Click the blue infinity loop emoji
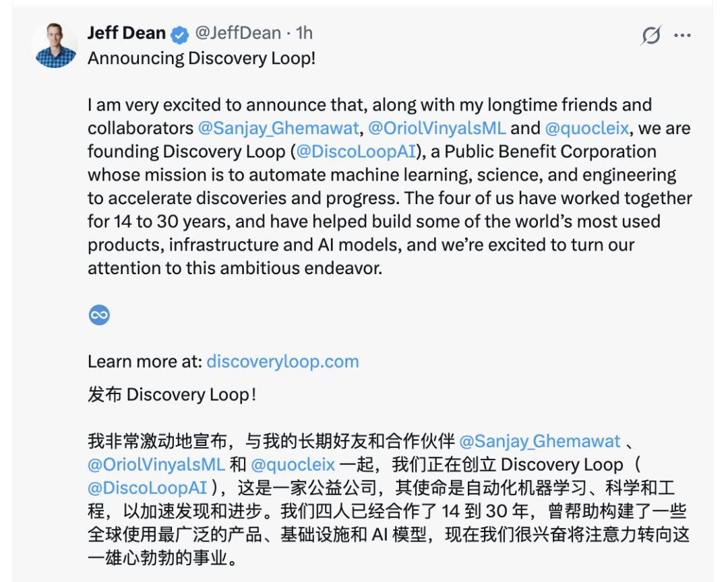728x582 pixels. (99, 315)
